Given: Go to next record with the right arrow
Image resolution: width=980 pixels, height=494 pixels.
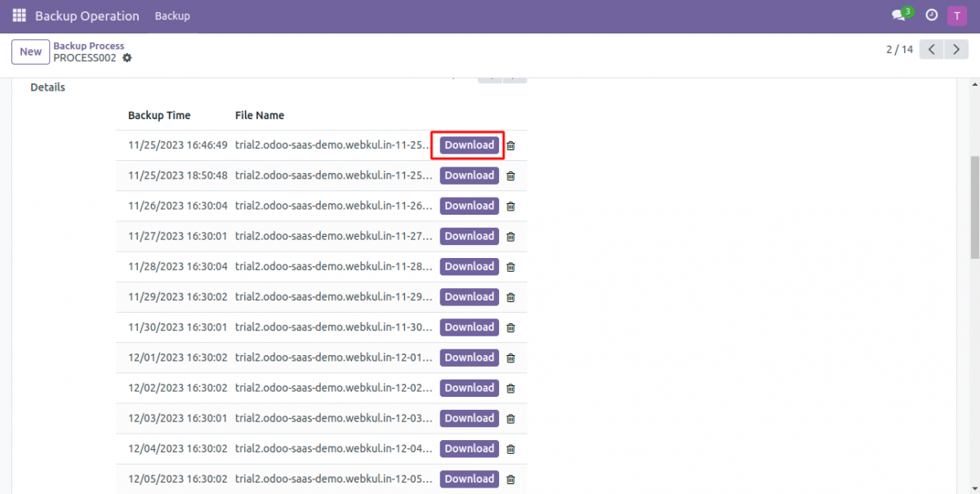Looking at the screenshot, I should point(956,49).
